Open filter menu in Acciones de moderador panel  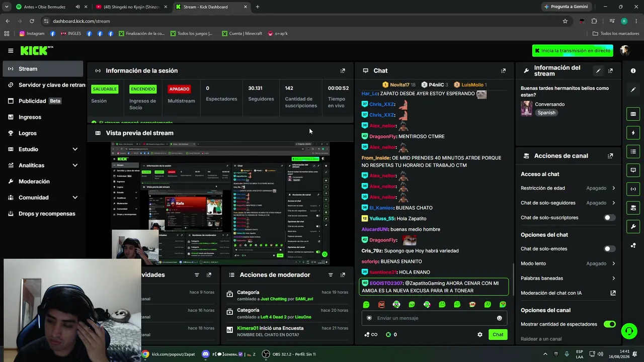[331, 275]
